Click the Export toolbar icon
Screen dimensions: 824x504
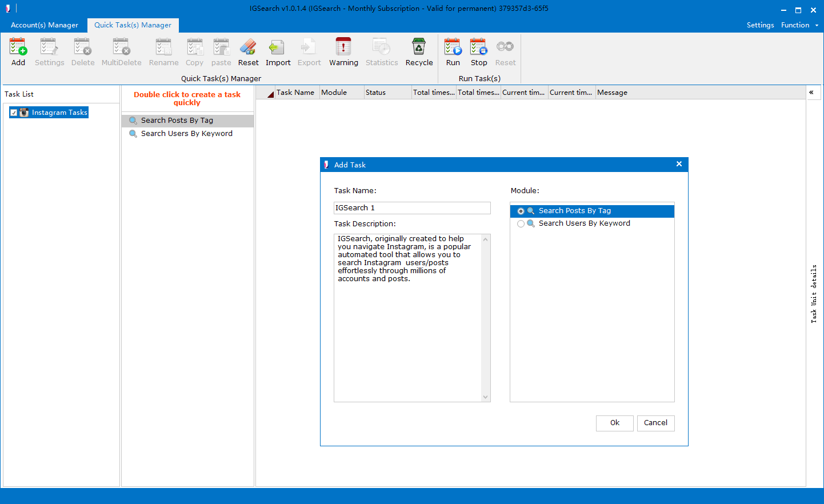click(x=309, y=47)
